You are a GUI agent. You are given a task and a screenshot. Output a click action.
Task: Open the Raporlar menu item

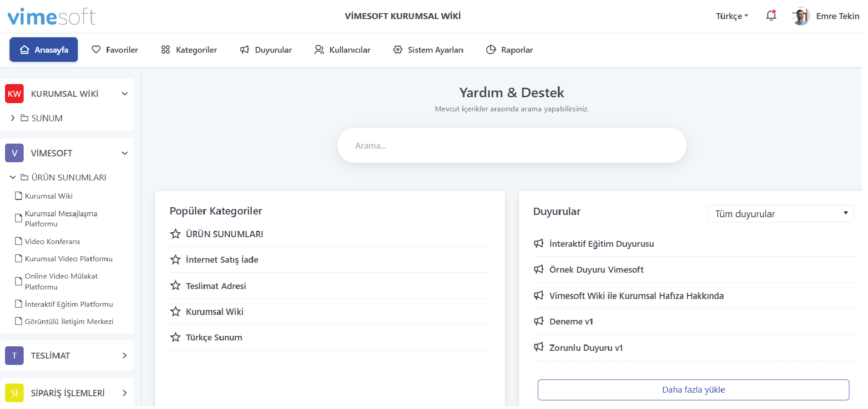click(x=510, y=50)
